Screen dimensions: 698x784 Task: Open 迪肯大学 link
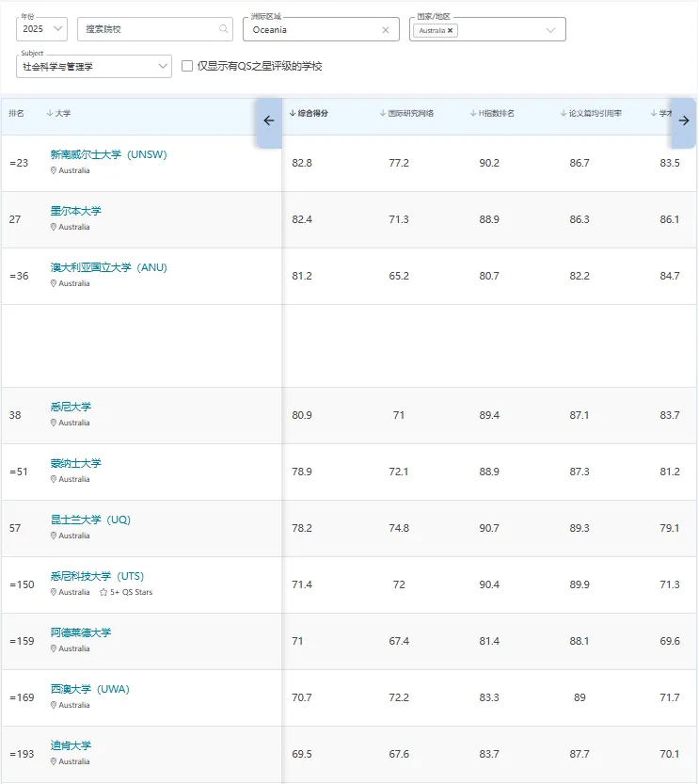pos(71,746)
